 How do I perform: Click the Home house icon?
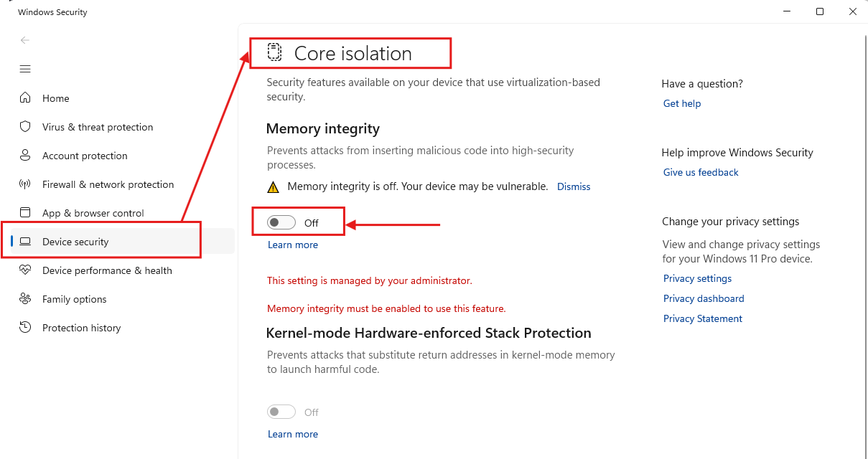[25, 98]
